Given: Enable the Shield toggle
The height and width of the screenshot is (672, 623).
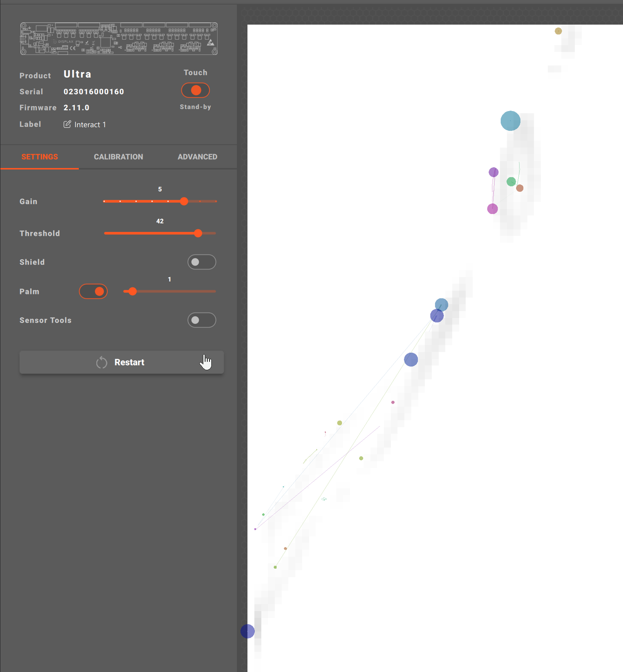Looking at the screenshot, I should click(201, 262).
